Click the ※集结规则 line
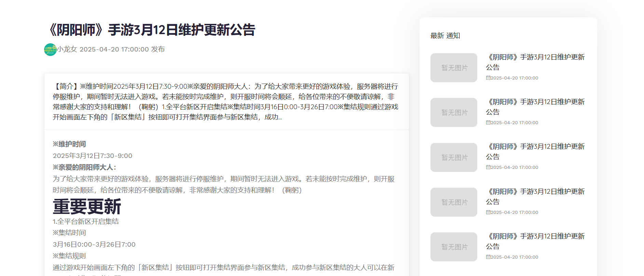The height and width of the screenshot is (276, 644). click(69, 256)
